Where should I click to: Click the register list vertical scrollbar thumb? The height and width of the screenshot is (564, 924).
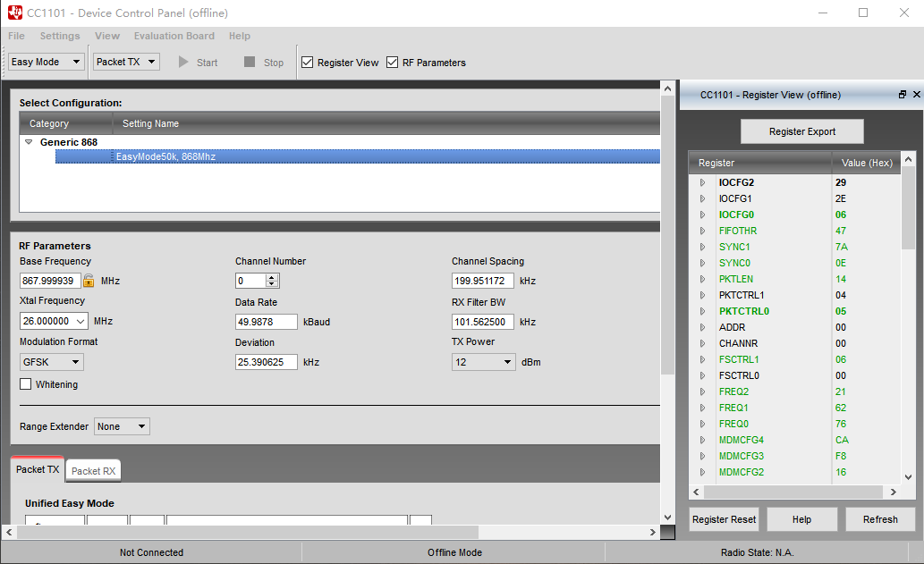coord(908,208)
